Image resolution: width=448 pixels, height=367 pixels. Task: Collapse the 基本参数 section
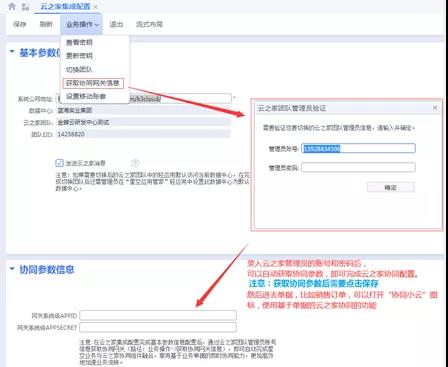[x=12, y=52]
